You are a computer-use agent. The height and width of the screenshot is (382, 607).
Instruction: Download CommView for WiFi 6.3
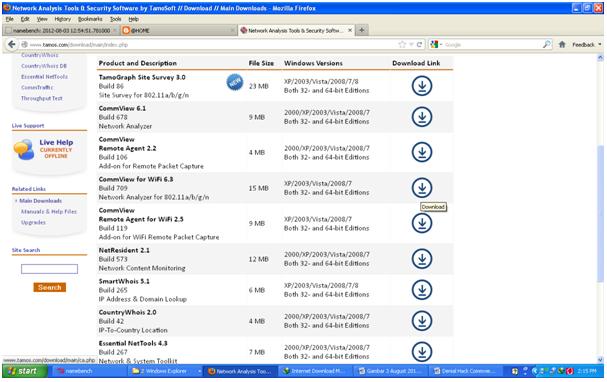tap(422, 188)
